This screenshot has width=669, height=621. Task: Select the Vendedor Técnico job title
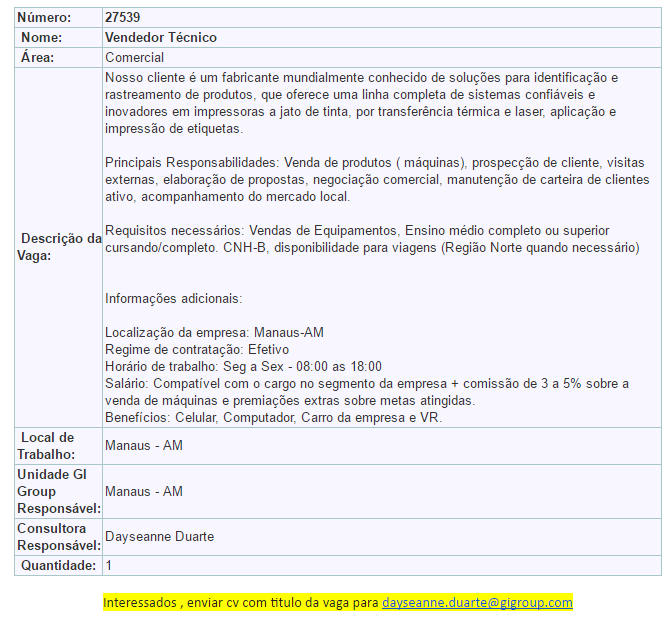tap(160, 37)
